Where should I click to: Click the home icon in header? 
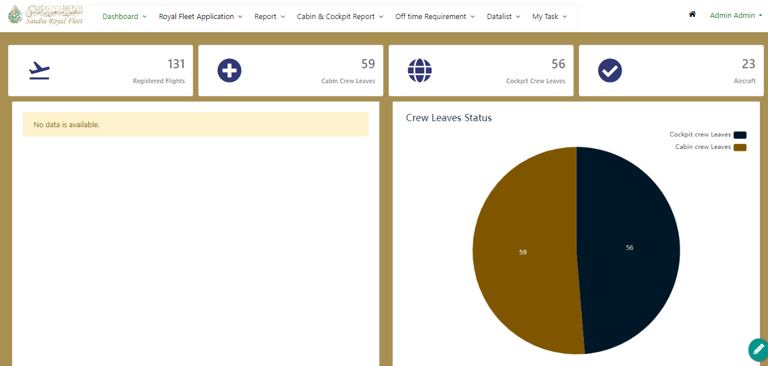click(x=692, y=15)
